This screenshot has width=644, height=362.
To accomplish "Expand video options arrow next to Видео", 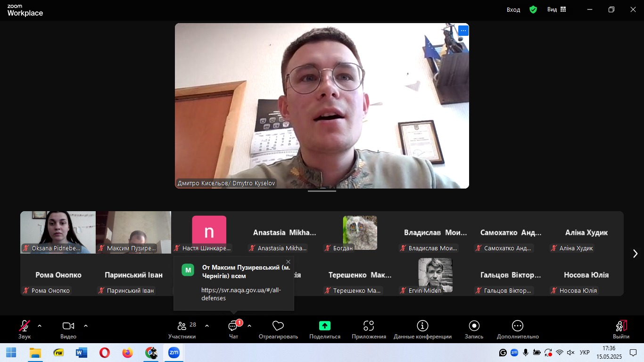I will (x=86, y=326).
